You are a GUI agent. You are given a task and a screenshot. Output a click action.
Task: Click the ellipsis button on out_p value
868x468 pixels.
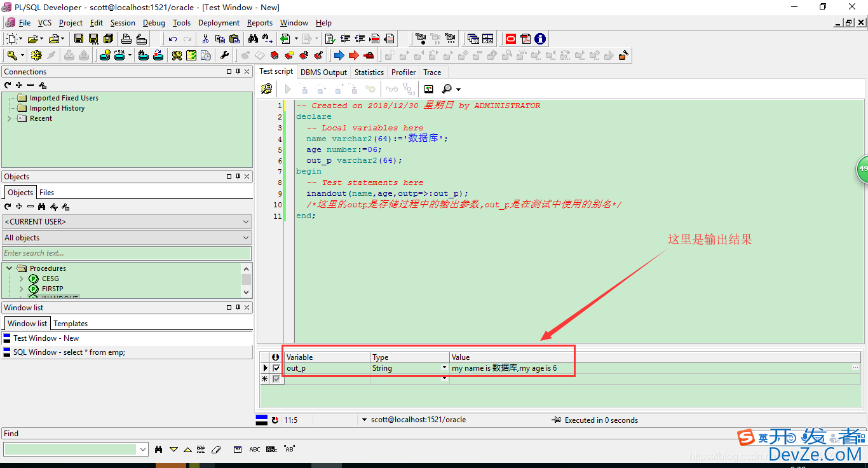[x=855, y=368]
